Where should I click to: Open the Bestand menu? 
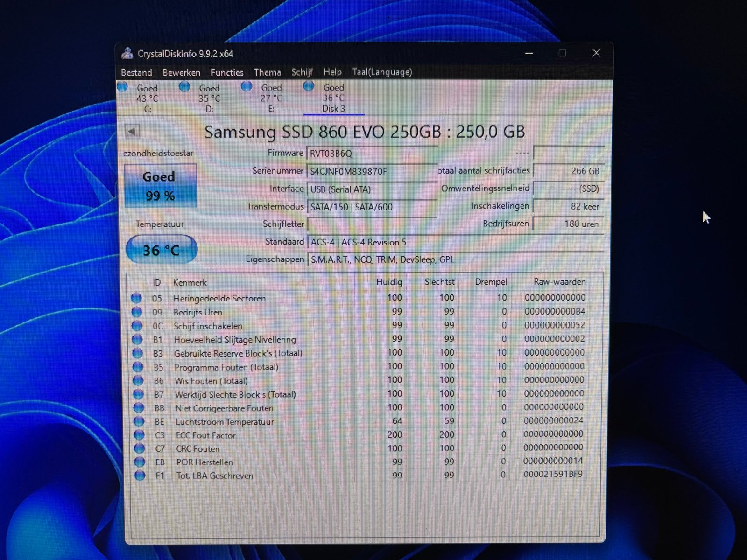[136, 72]
